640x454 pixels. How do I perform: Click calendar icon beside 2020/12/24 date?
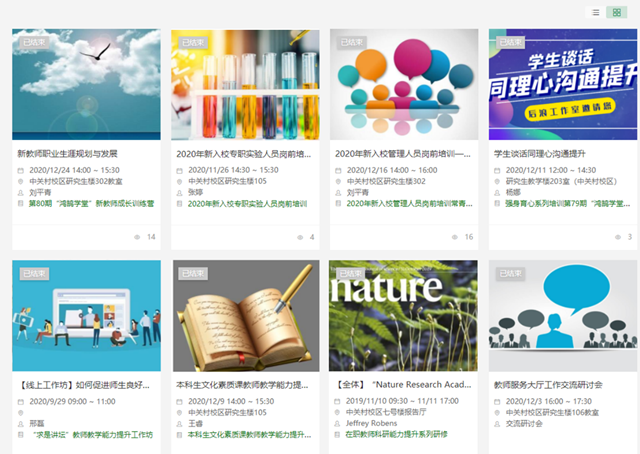click(x=20, y=170)
